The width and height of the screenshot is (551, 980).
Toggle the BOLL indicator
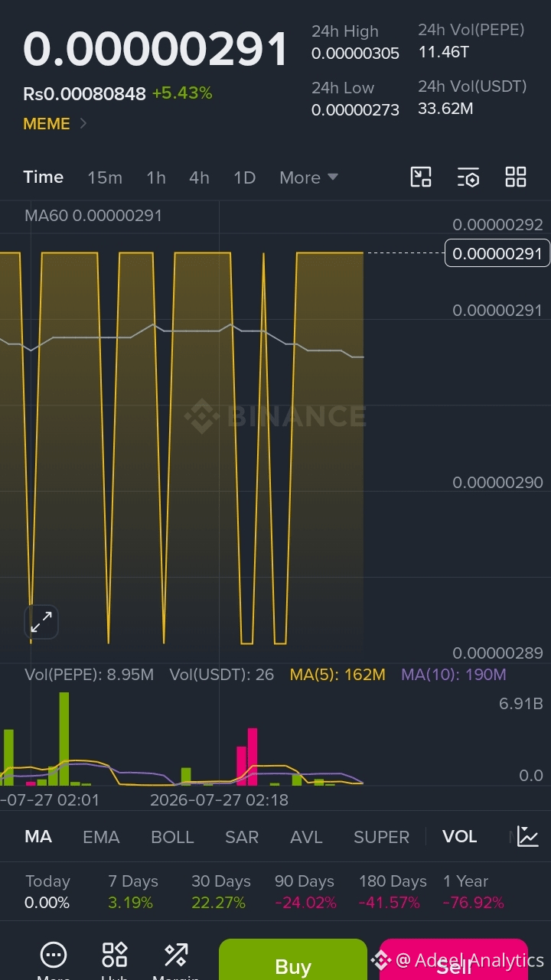point(172,837)
